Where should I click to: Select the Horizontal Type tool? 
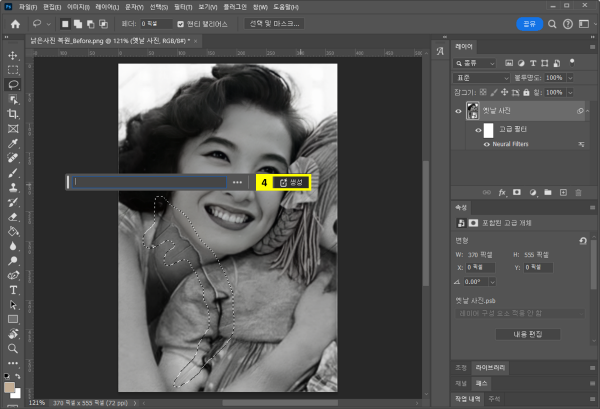tap(13, 289)
